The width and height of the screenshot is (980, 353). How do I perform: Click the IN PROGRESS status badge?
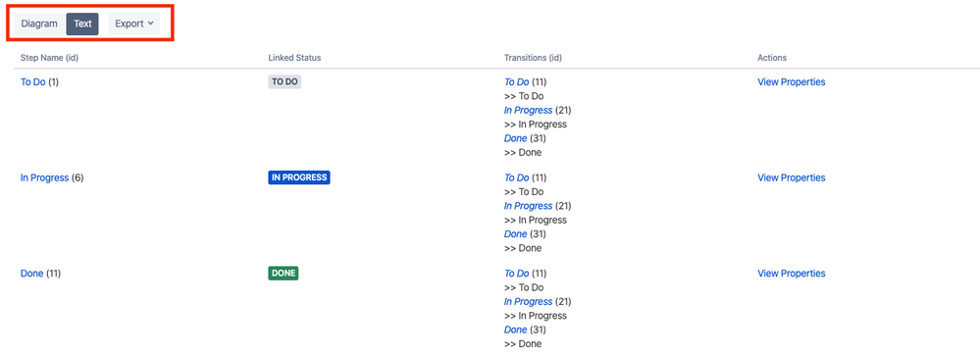299,177
